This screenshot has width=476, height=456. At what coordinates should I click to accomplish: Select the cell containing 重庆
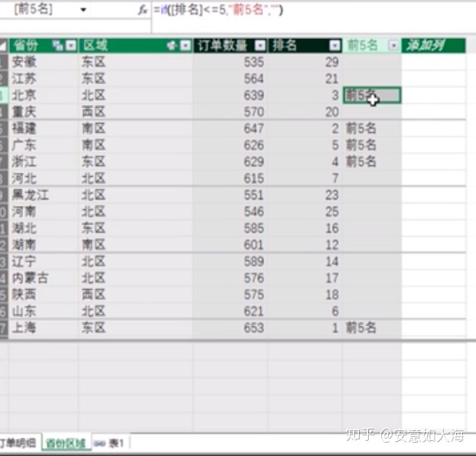[44, 112]
